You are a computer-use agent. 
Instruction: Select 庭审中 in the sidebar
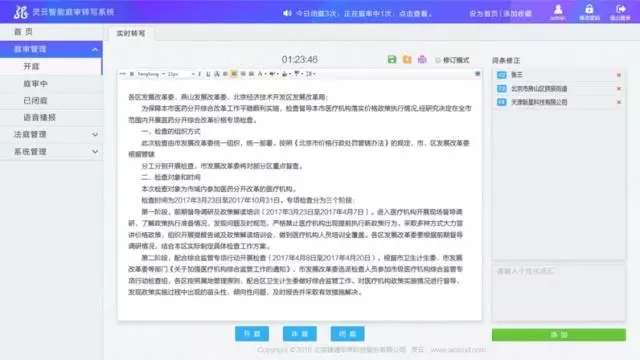51,84
